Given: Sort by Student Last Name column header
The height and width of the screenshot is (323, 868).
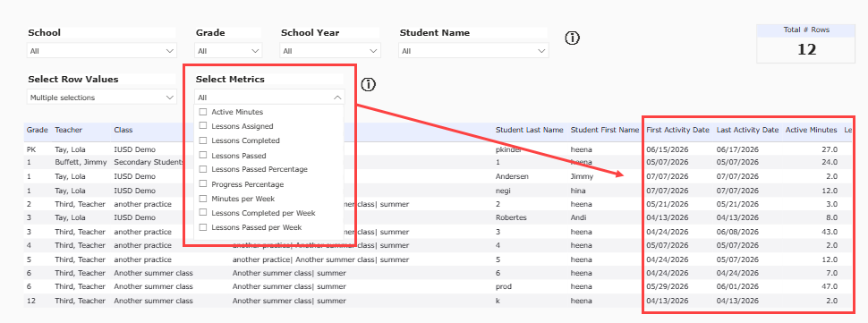Looking at the screenshot, I should [529, 130].
